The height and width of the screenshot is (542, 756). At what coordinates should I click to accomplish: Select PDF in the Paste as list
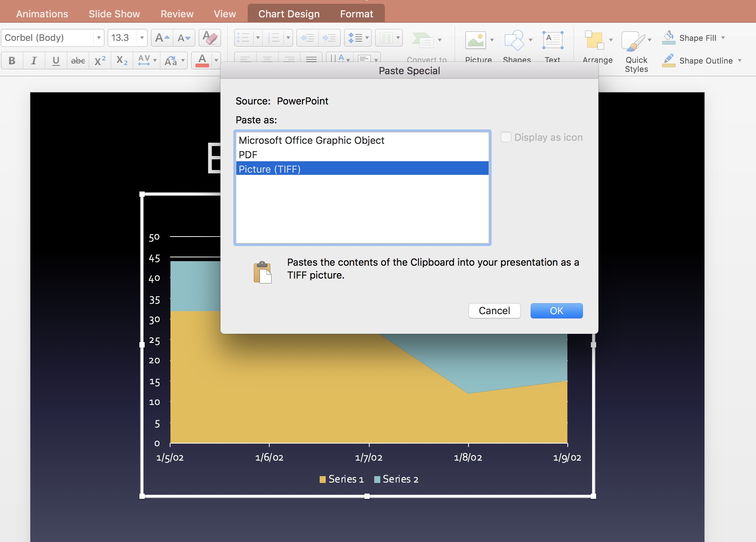(x=248, y=154)
